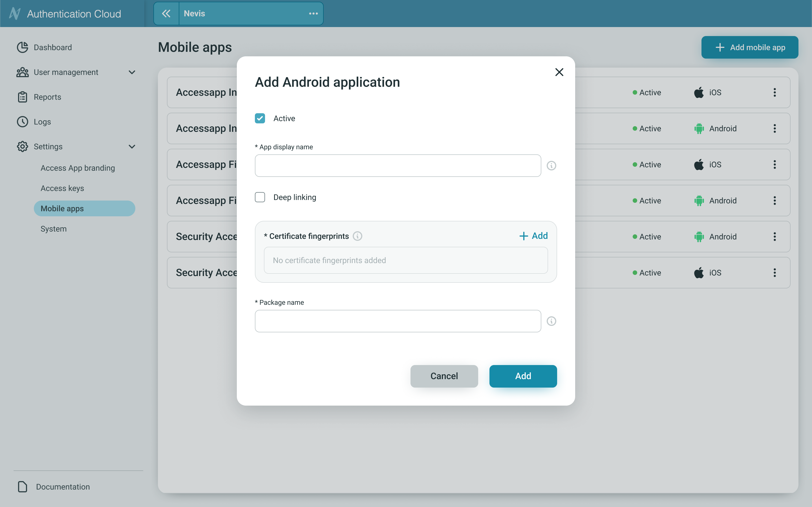Viewport: 812px width, 507px height.
Task: Open Access App branding settings
Action: click(x=78, y=168)
